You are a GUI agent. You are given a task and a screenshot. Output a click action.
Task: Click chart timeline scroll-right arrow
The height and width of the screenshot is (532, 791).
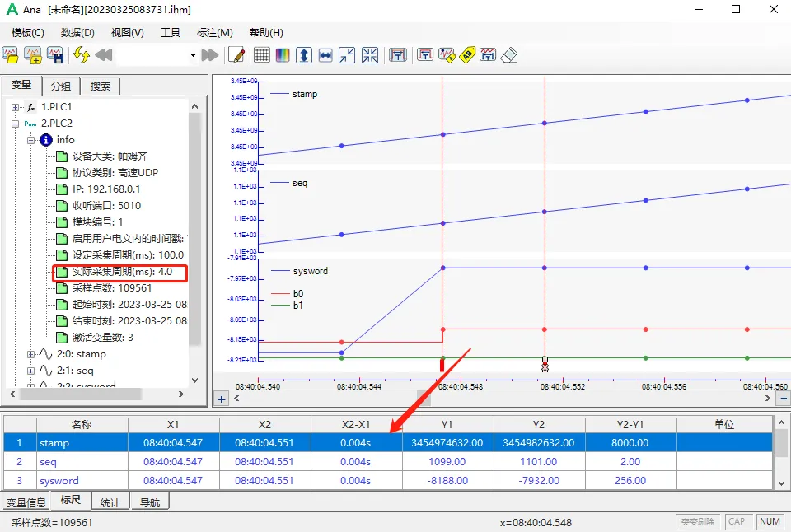coord(768,399)
